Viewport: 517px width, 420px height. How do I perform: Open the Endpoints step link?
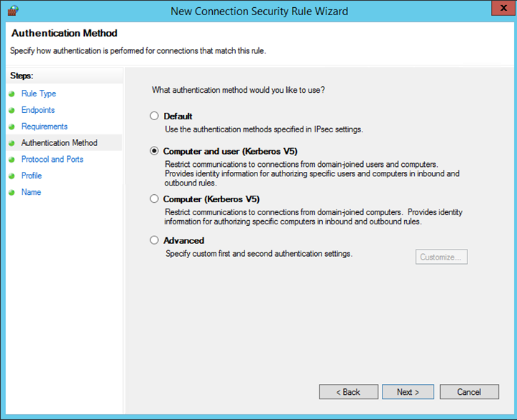[x=38, y=110]
